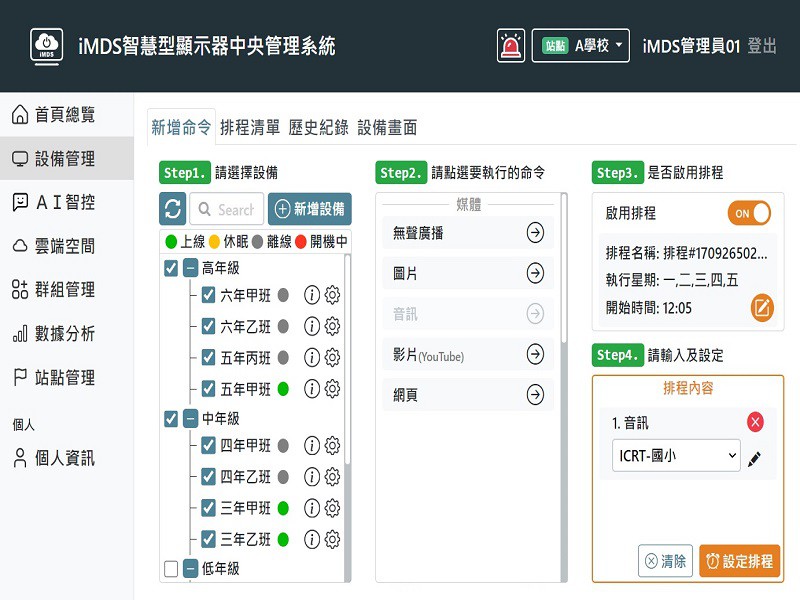
Task: Click the refresh device list icon
Action: point(172,209)
